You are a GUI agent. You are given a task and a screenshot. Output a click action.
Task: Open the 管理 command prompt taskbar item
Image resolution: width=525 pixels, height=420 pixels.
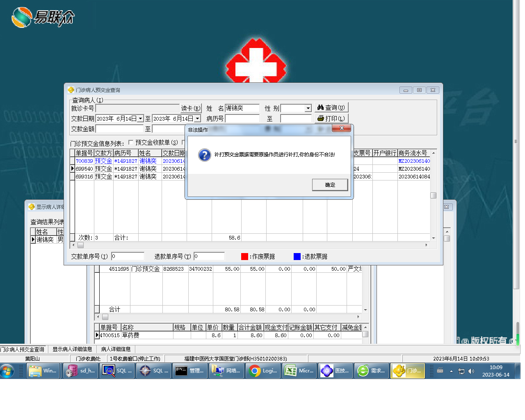[190, 371]
